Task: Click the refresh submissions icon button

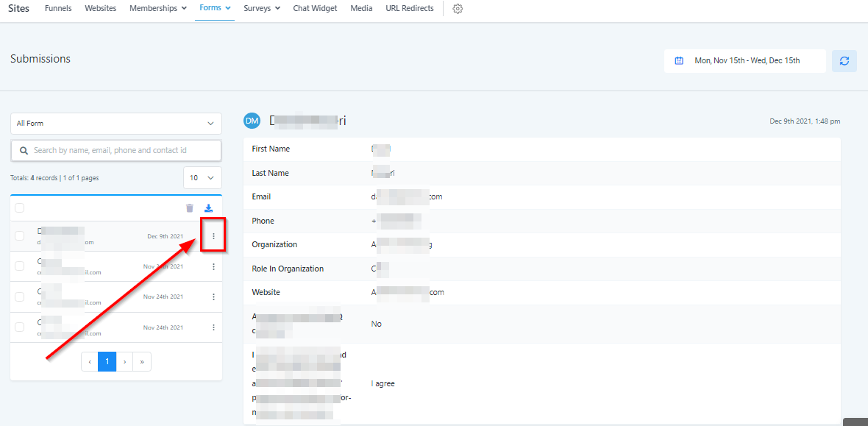Action: [844, 61]
